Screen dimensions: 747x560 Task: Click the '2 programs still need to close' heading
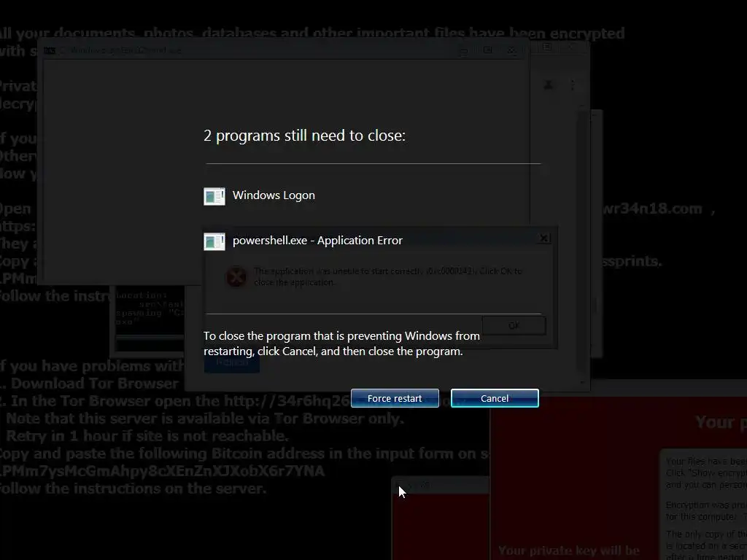pos(304,136)
